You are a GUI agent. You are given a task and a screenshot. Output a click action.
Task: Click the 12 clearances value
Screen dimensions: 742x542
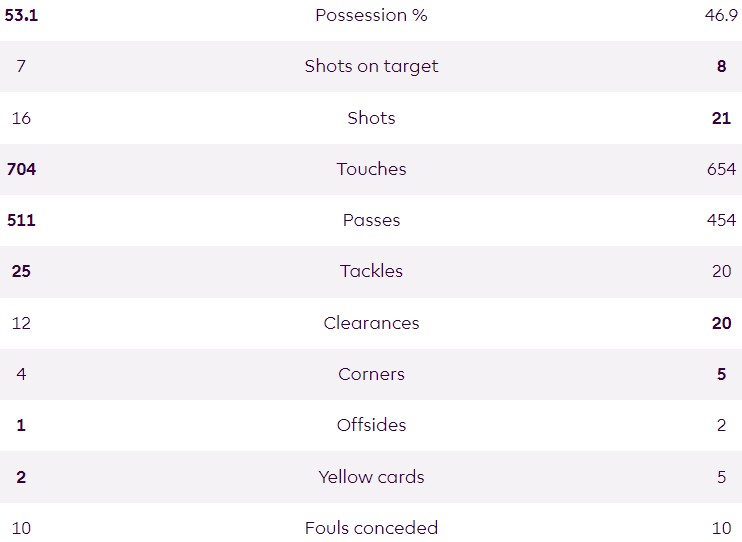click(21, 323)
